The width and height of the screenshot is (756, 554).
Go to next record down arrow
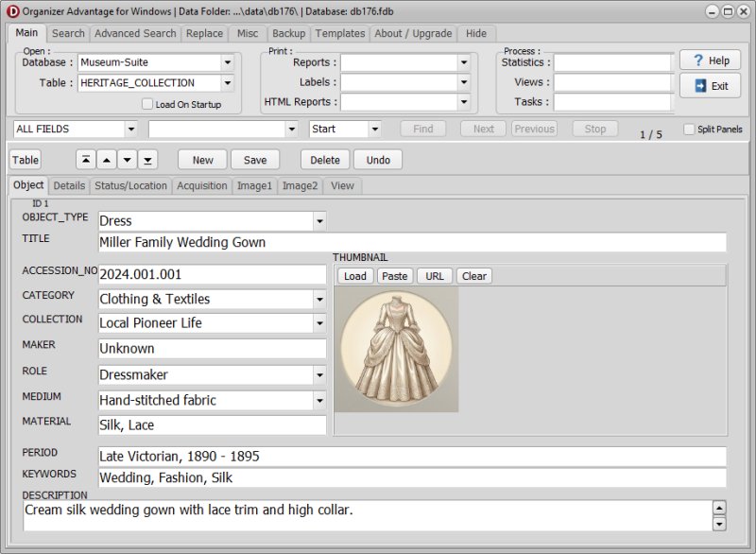point(128,160)
